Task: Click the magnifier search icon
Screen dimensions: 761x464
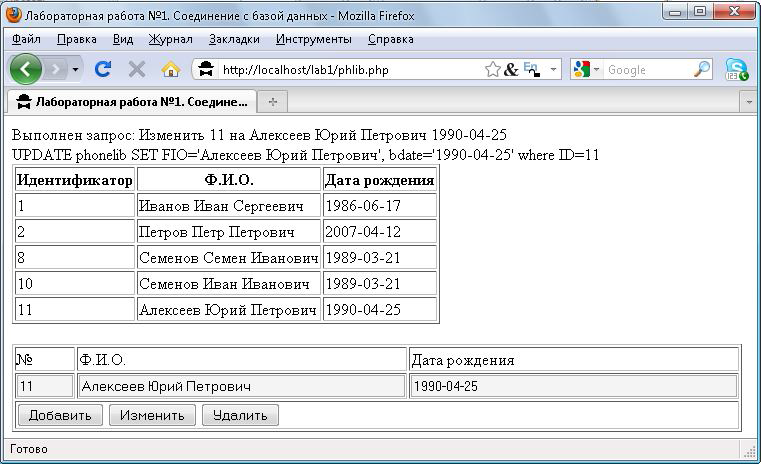Action: point(702,69)
